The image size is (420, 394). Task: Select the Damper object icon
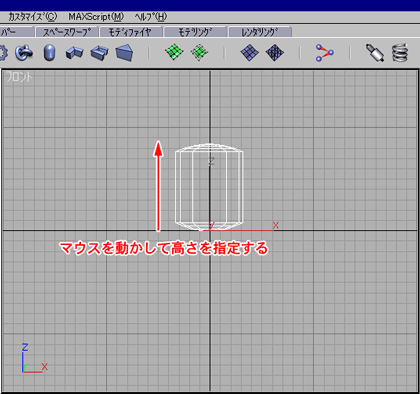click(375, 53)
